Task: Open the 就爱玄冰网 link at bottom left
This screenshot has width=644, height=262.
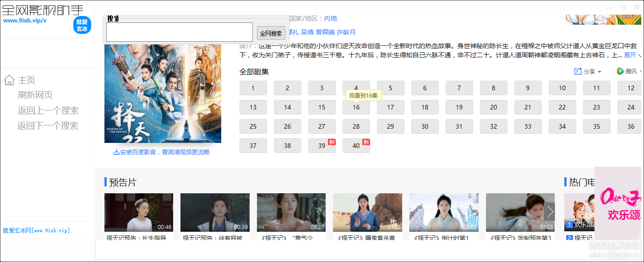Action: point(36,230)
